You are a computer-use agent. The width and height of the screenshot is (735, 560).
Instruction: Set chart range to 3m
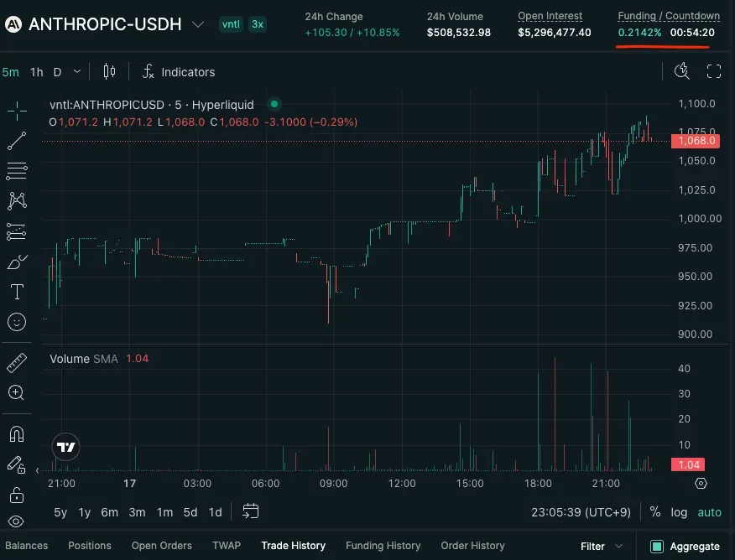[137, 512]
